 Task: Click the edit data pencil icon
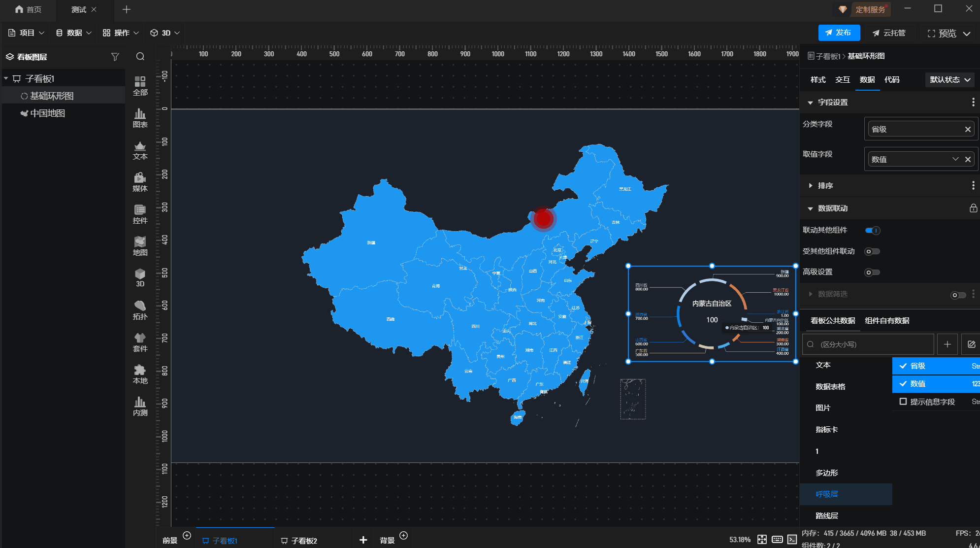pyautogui.click(x=971, y=344)
